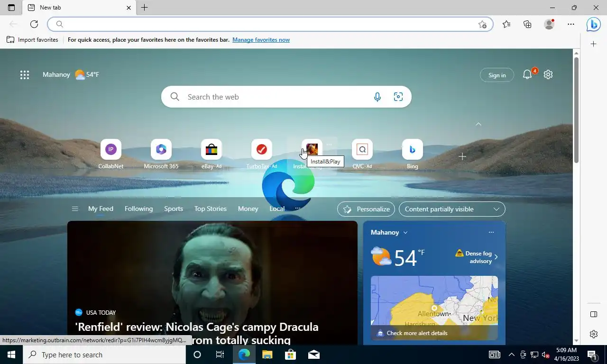The height and width of the screenshot is (364, 607).
Task: Open File Explorer from taskbar
Action: coord(267,355)
